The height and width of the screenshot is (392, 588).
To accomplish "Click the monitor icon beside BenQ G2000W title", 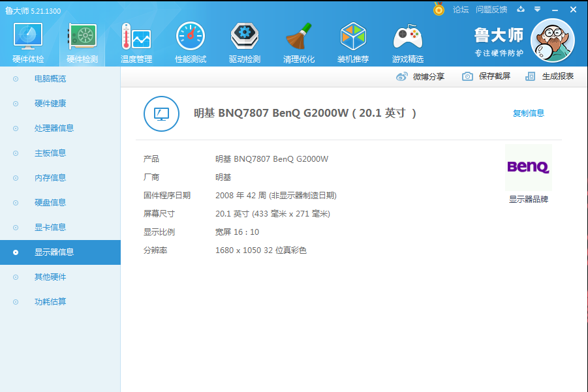I will click(161, 113).
